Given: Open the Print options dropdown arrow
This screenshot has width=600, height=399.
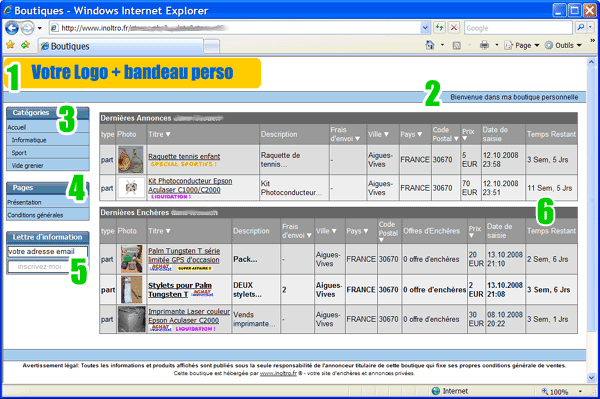Looking at the screenshot, I should pyautogui.click(x=497, y=45).
